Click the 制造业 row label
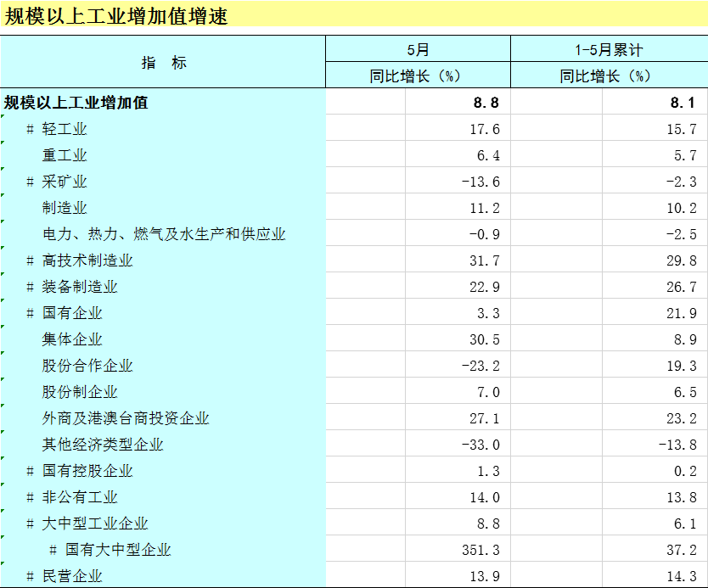This screenshot has height=588, width=708. click(x=65, y=208)
